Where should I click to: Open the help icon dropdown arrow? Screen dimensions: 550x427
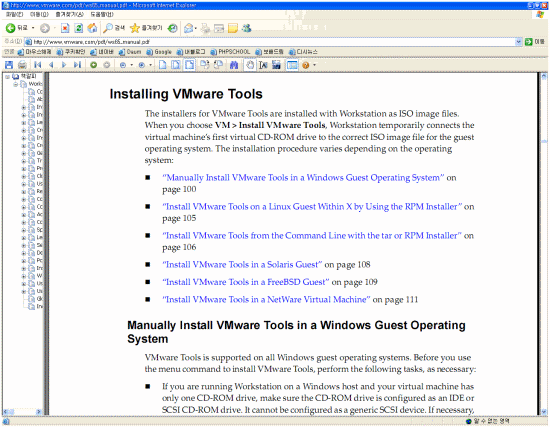click(314, 65)
